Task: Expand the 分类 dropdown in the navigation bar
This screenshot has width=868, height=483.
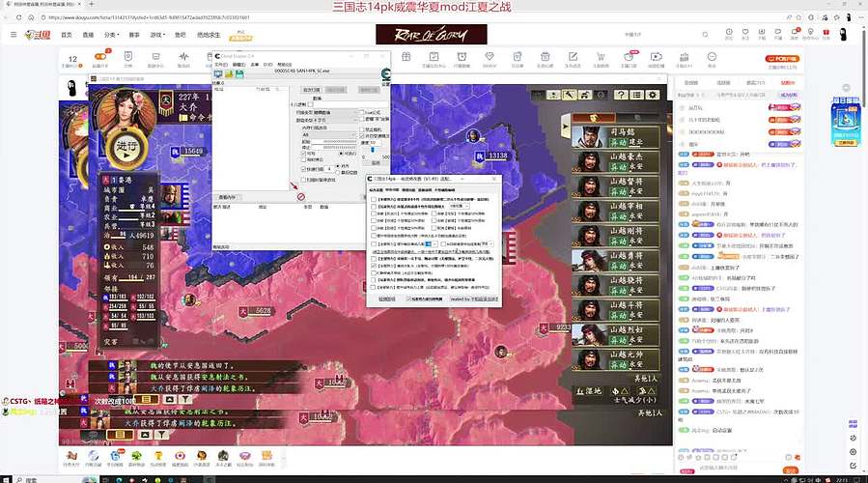Action: click(111, 35)
